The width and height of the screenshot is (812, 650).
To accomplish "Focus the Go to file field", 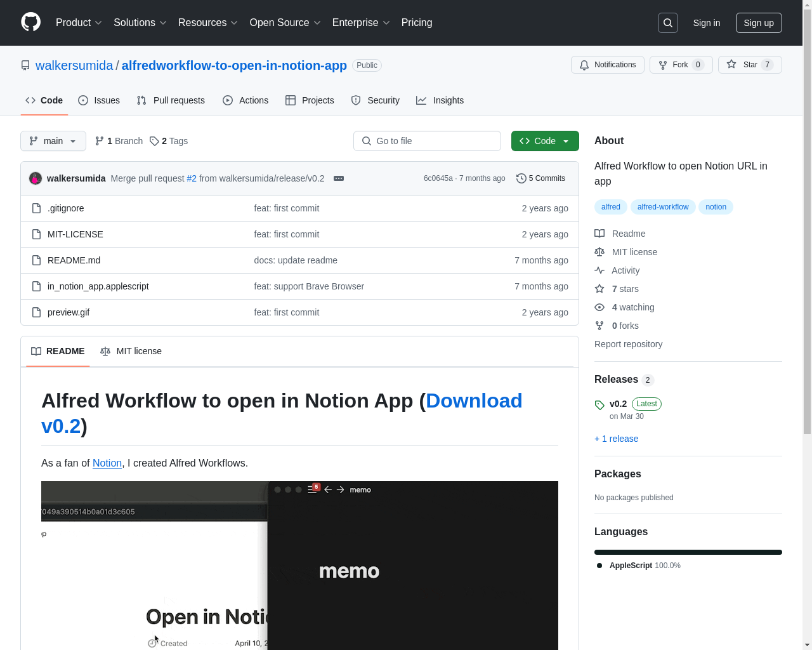I will pyautogui.click(x=427, y=141).
